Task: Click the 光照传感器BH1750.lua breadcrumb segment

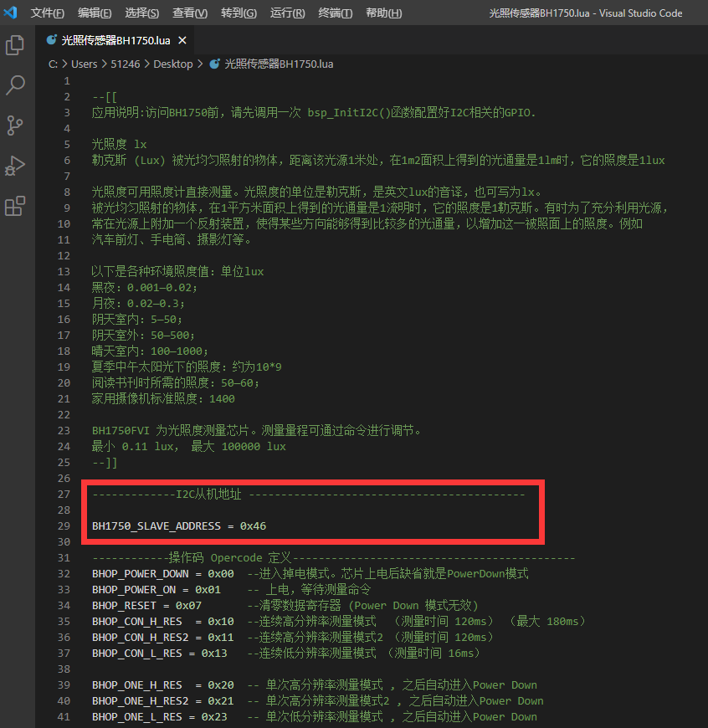Action: pyautogui.click(x=279, y=64)
